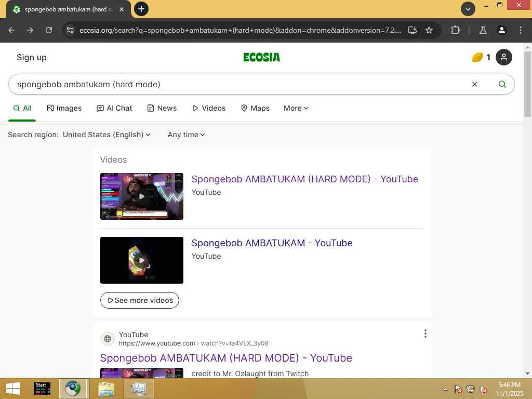Click the muted volume tray icon
The image size is (532, 399).
[x=483, y=389]
